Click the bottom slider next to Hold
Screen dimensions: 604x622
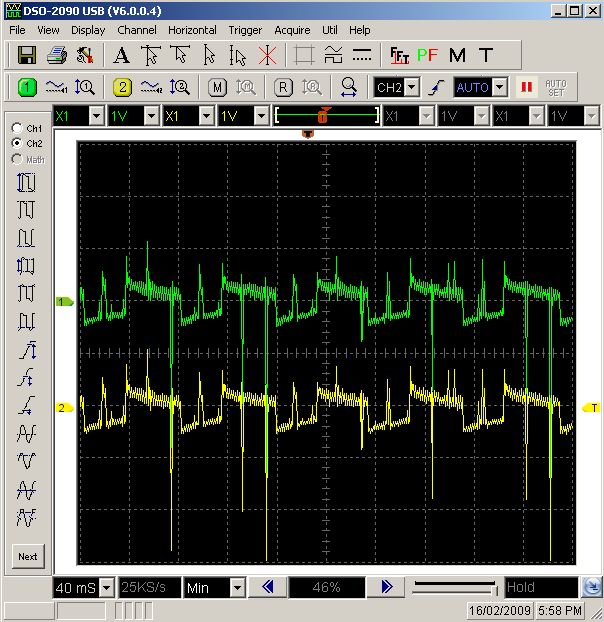coord(455,587)
